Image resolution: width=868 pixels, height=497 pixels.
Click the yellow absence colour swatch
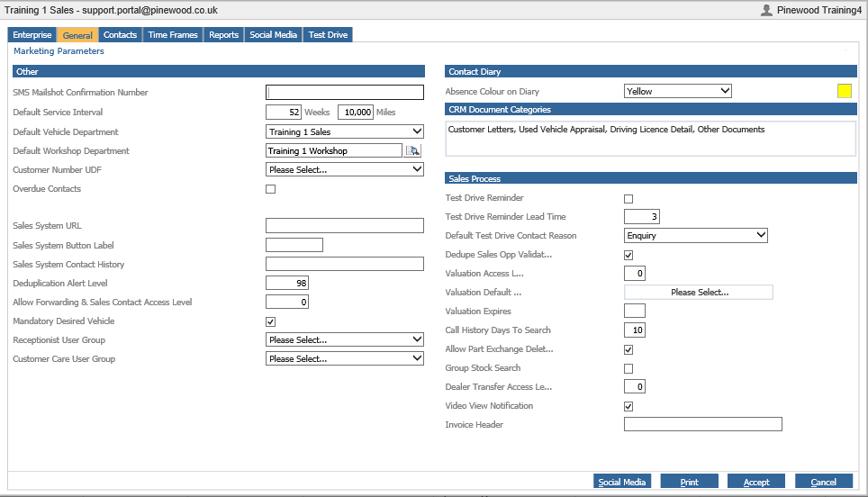click(x=845, y=91)
